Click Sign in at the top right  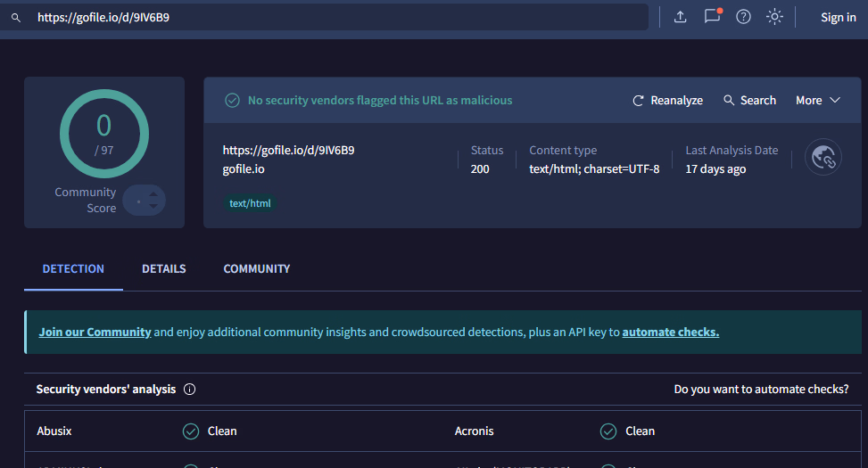point(838,17)
